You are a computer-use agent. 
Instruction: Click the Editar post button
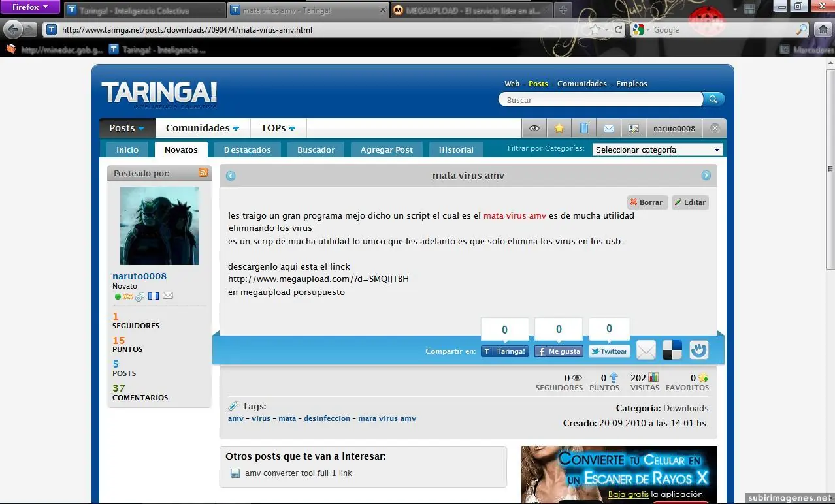coord(690,202)
